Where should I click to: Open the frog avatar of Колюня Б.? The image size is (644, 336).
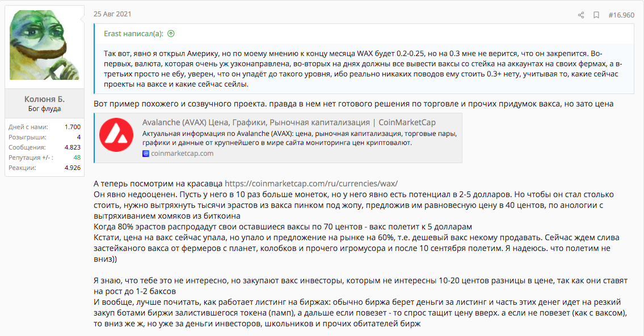click(x=44, y=45)
